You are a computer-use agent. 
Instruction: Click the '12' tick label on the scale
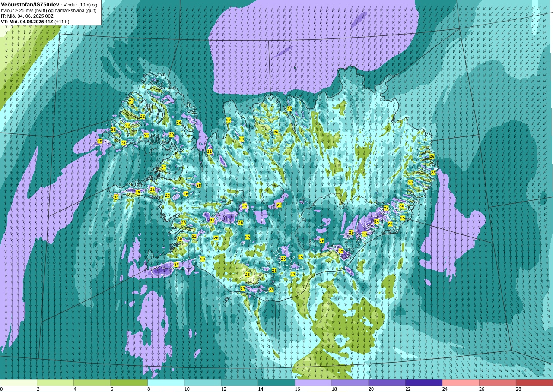coord(223,389)
